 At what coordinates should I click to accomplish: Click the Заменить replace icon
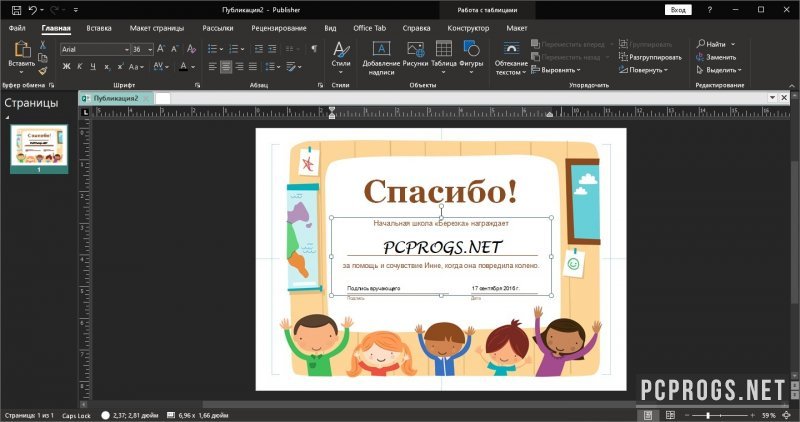[716, 57]
